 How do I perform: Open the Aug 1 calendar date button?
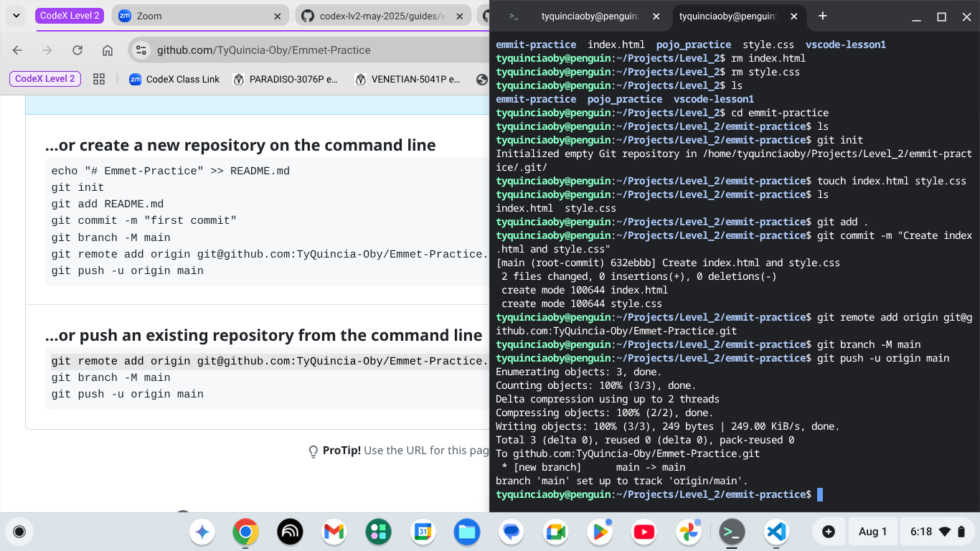[872, 532]
